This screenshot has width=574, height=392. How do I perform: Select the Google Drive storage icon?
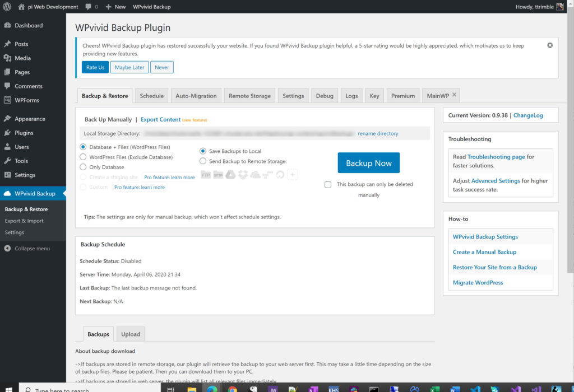(230, 175)
